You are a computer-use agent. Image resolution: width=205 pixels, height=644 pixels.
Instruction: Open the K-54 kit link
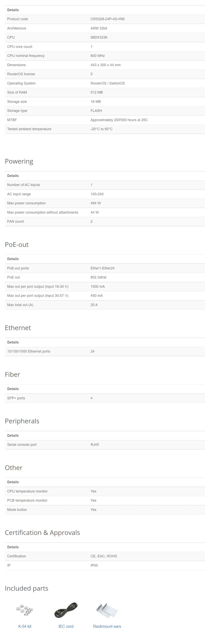pos(25,626)
